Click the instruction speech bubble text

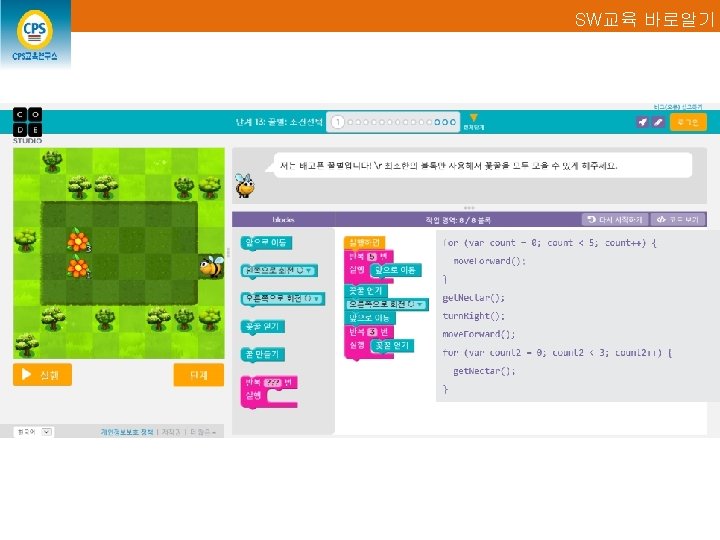(449, 166)
